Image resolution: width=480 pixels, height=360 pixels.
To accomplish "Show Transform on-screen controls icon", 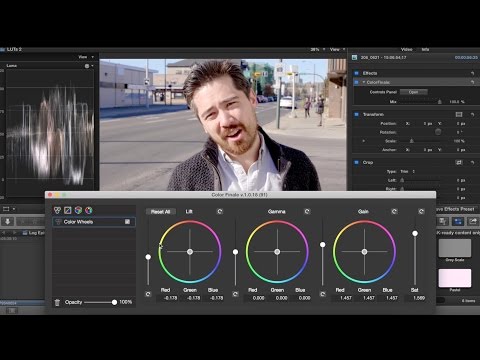I will 459,114.
